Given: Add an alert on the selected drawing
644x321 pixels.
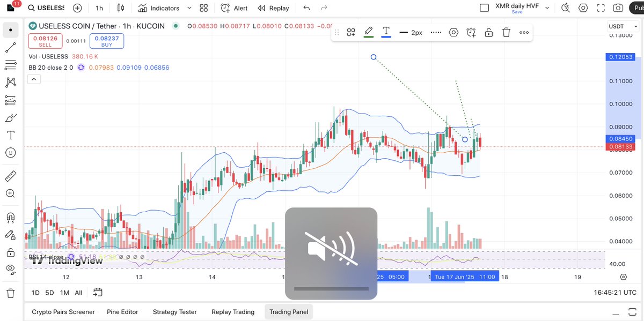Looking at the screenshot, I should tap(471, 33).
